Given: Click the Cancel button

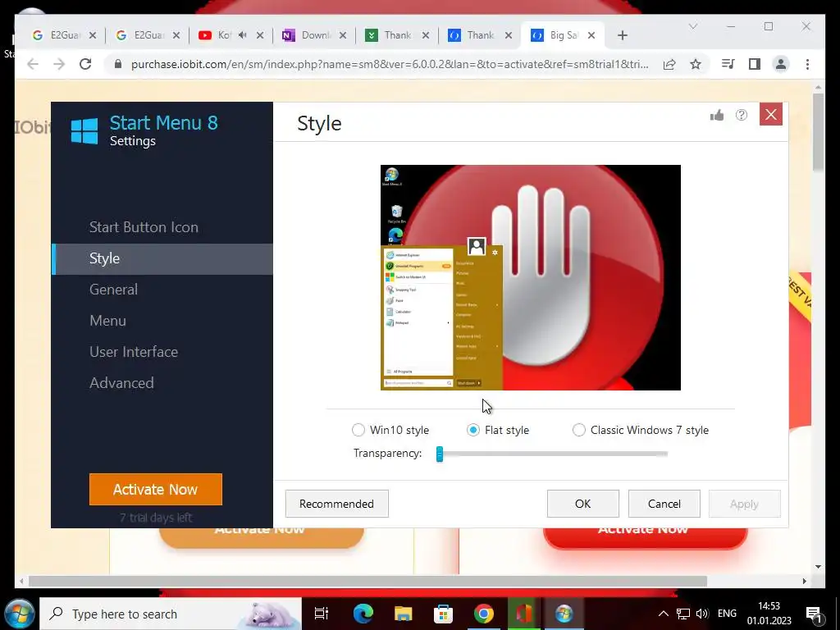Looking at the screenshot, I should click(664, 504).
